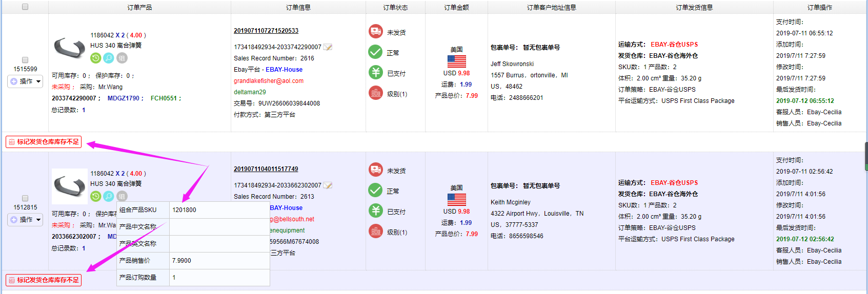Click last ship time 2019-07-12 02:56:42

[805, 239]
